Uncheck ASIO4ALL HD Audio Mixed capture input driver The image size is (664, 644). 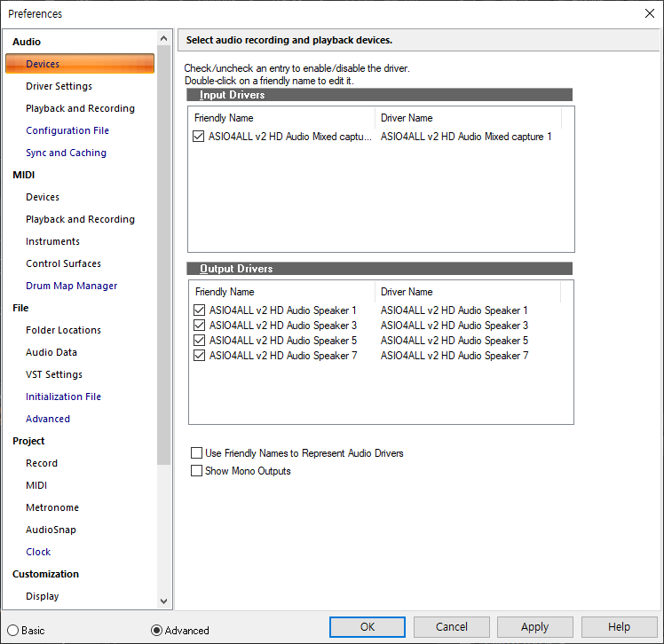click(x=198, y=137)
